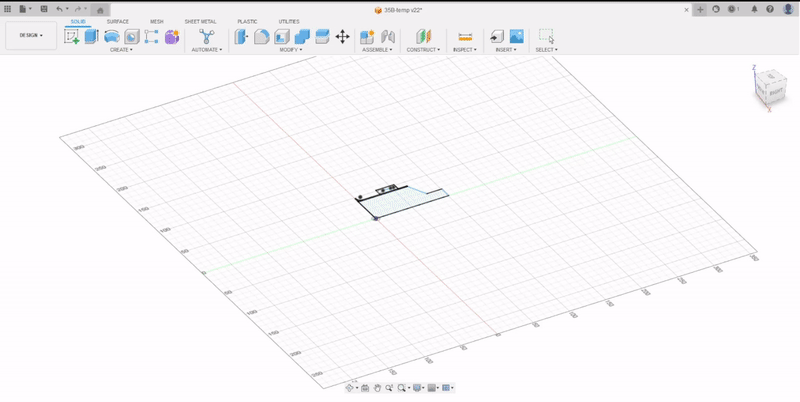Open the notifications bell

(x=754, y=9)
